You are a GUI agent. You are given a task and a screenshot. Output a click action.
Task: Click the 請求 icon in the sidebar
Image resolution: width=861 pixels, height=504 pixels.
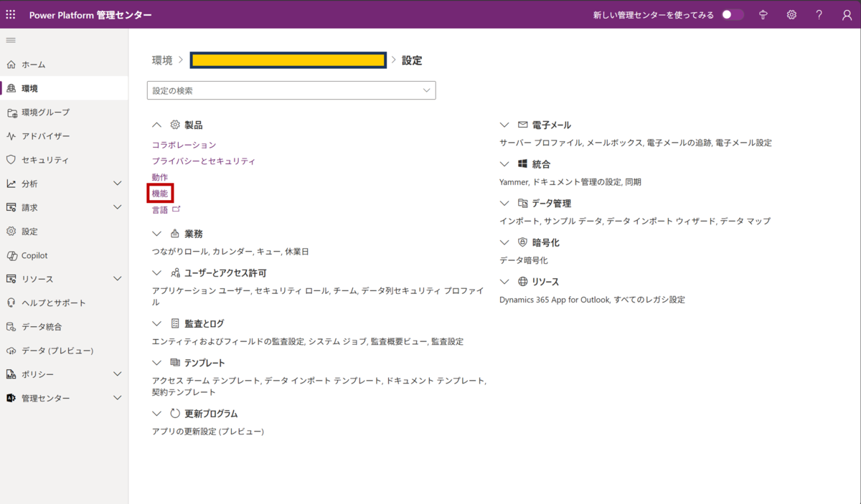[11, 207]
